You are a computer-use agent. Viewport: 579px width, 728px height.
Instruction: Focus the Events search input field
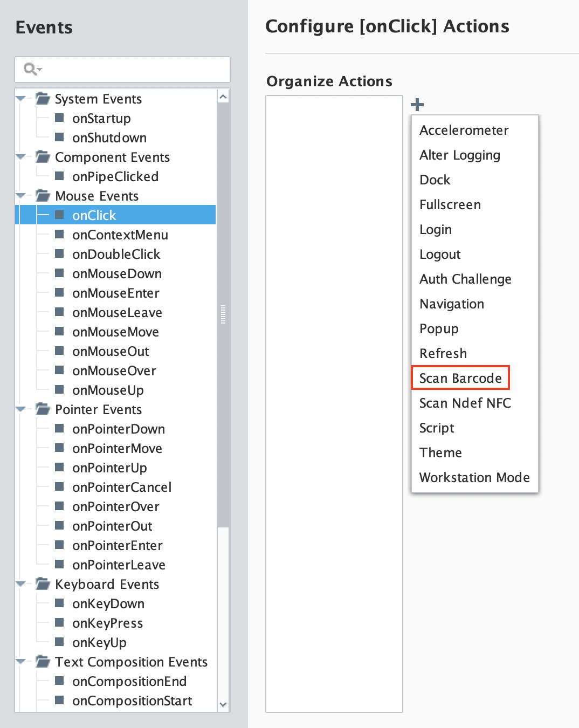pyautogui.click(x=122, y=70)
